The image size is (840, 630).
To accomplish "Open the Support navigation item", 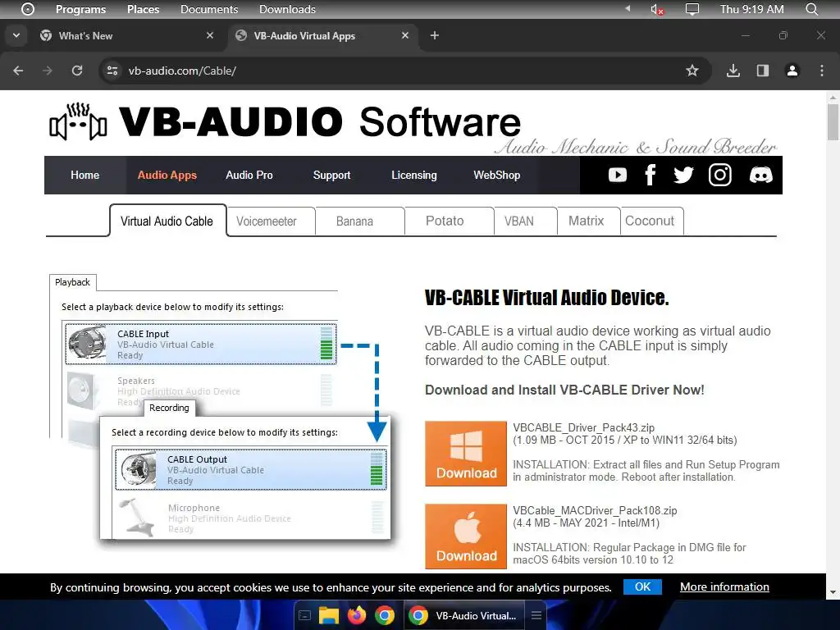I will coord(331,176).
